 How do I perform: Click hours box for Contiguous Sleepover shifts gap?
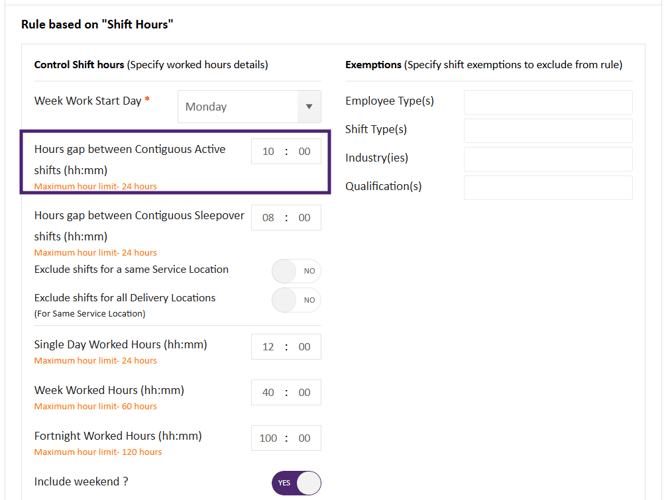point(268,218)
